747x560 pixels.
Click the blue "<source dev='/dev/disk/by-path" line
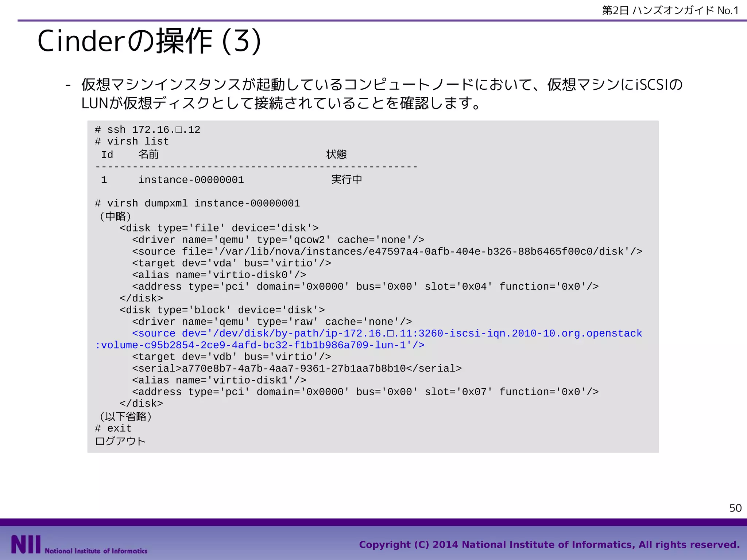387,333
